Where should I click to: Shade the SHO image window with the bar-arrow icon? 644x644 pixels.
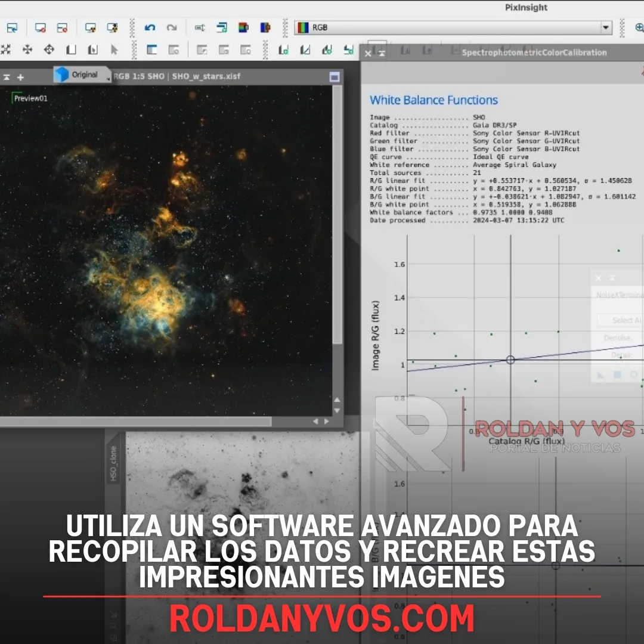pyautogui.click(x=7, y=77)
